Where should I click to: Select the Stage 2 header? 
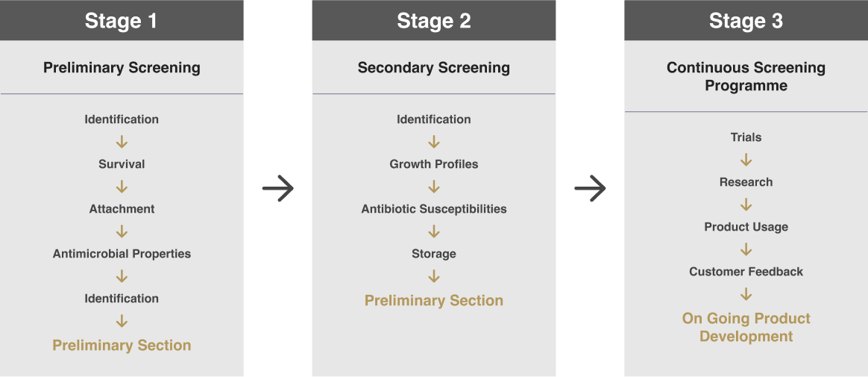click(x=434, y=20)
